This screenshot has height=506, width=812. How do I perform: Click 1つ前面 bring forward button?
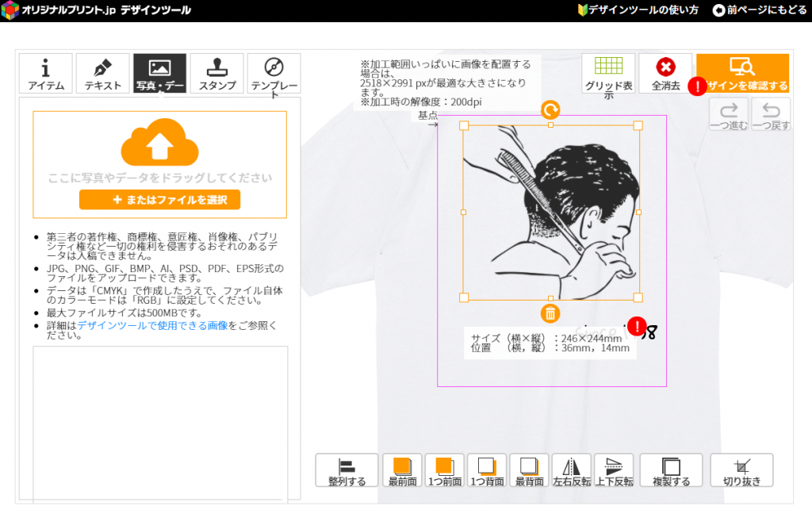445,471
